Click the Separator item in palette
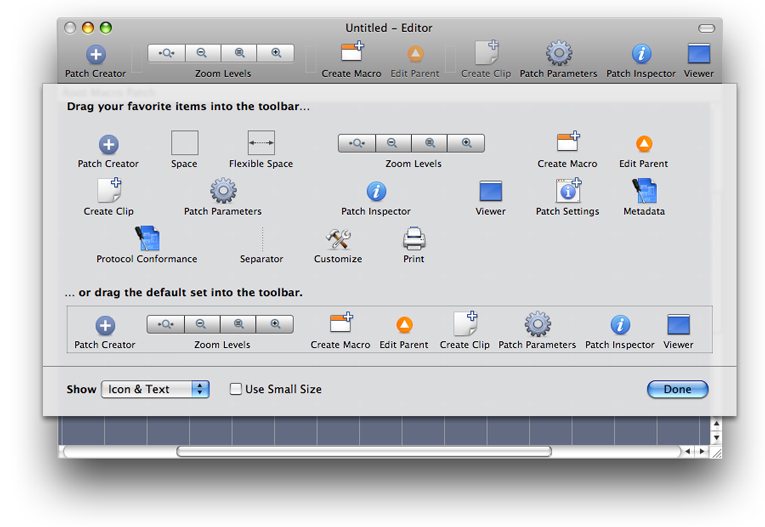 point(262,241)
